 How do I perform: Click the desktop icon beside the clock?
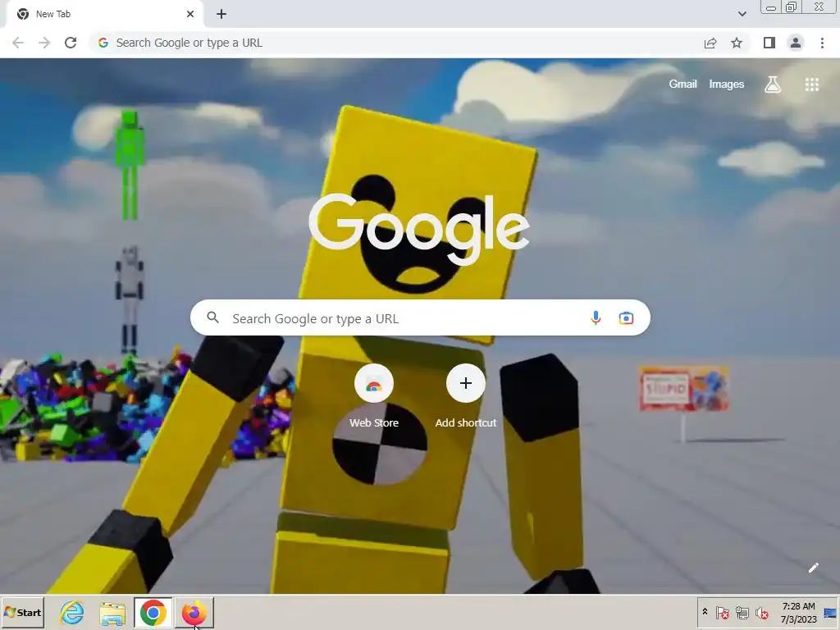[830, 613]
